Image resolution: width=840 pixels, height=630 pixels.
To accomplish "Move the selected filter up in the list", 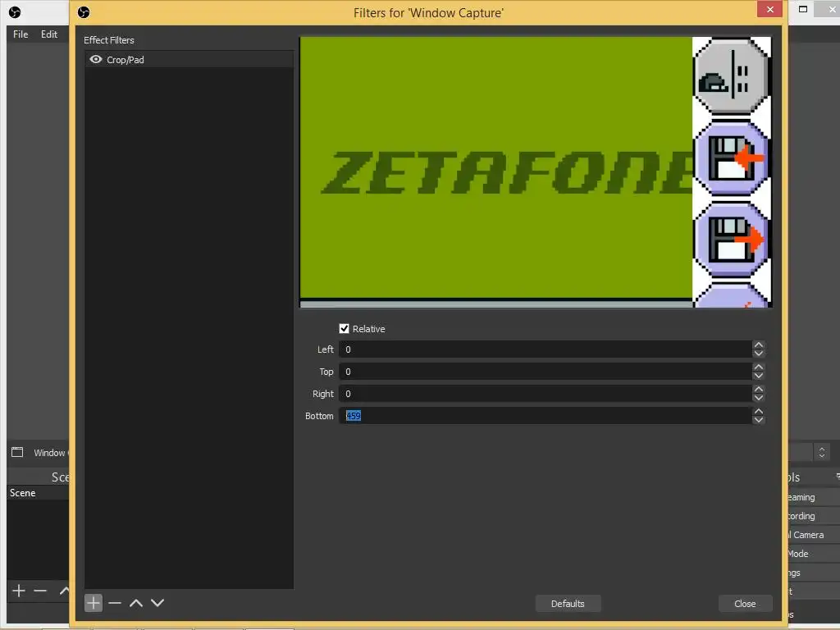I will 136,603.
